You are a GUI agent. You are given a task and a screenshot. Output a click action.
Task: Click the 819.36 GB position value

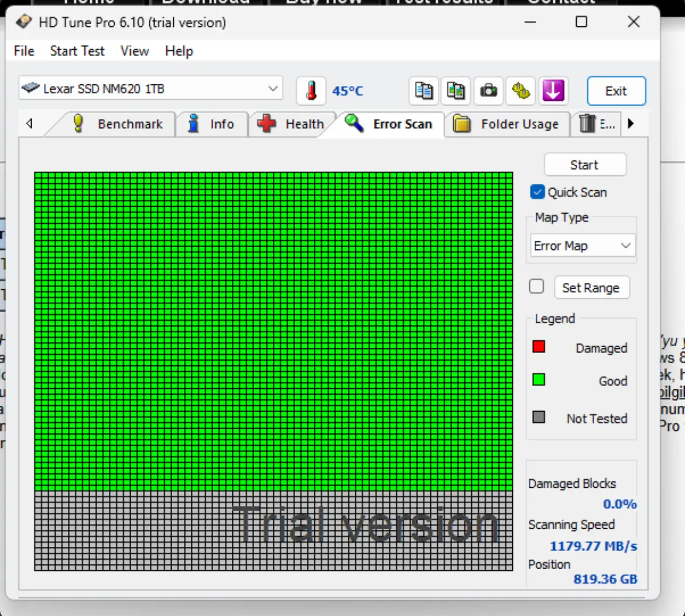coord(605,579)
